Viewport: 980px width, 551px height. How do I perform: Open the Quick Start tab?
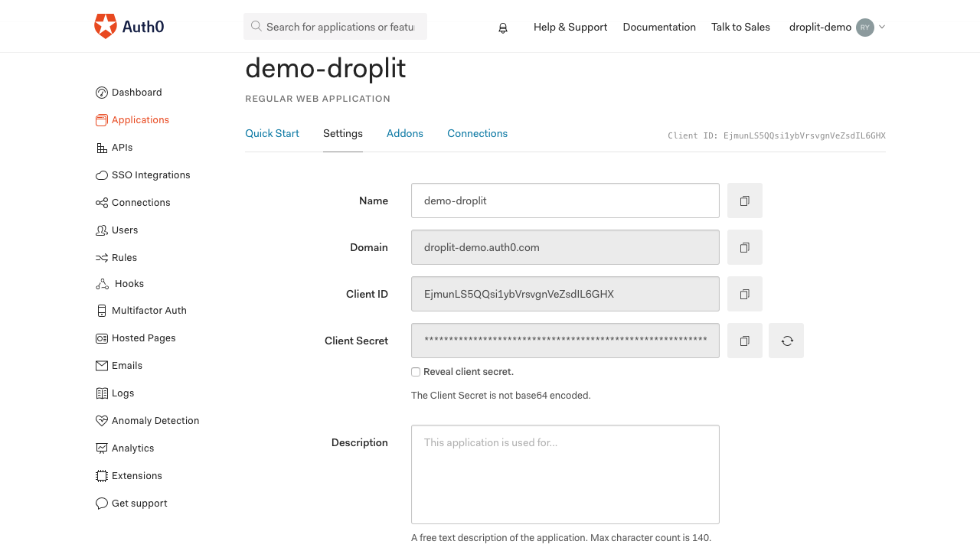tap(272, 133)
